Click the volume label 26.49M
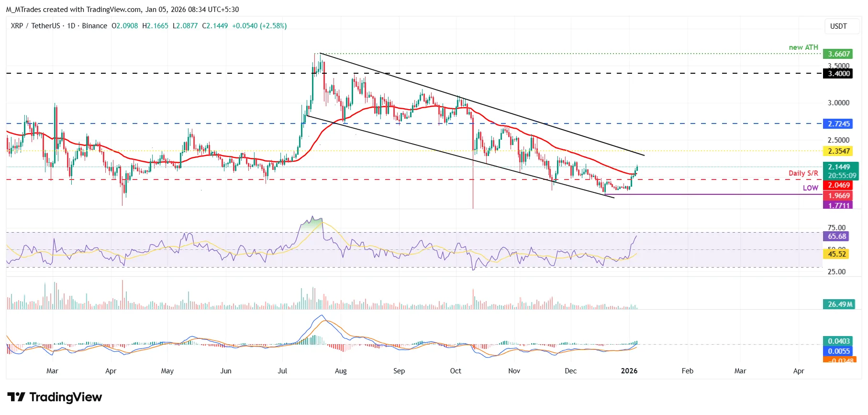 coord(840,304)
